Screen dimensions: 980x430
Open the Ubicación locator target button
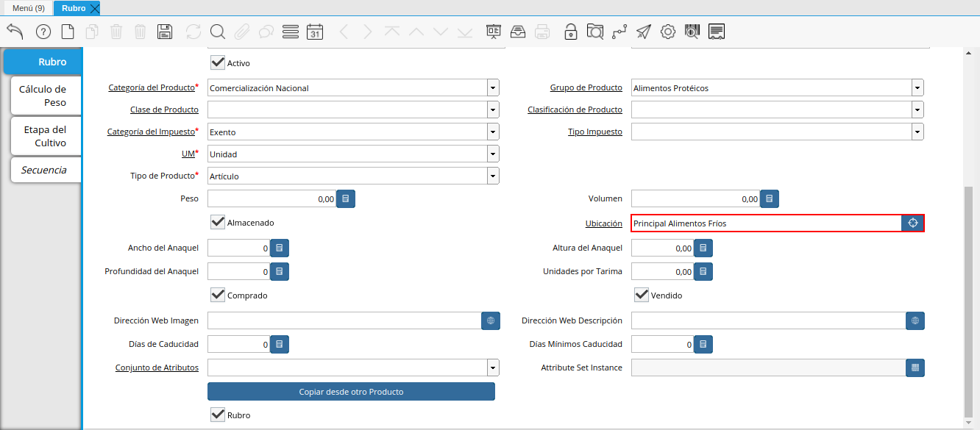tap(912, 223)
